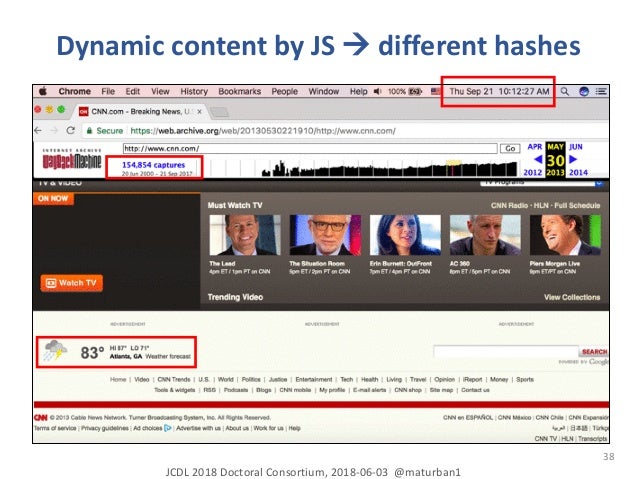
Task: Open the Entertainment footer link
Action: pyautogui.click(x=314, y=379)
